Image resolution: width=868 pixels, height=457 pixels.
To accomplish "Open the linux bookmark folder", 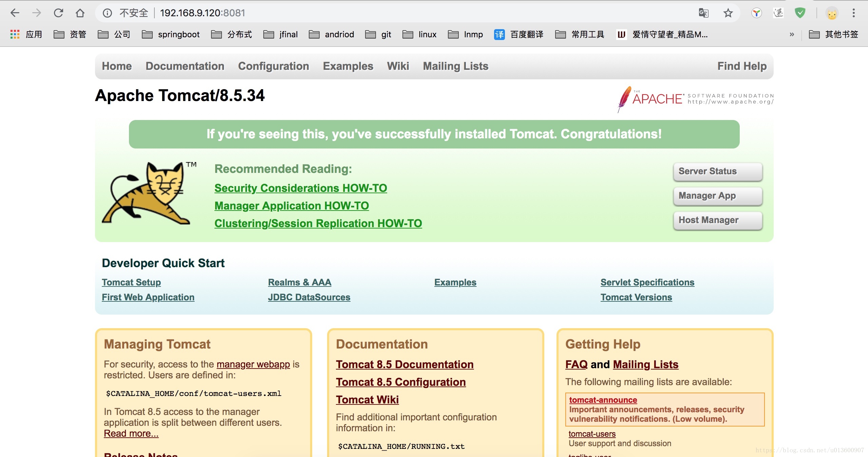I will click(x=419, y=34).
